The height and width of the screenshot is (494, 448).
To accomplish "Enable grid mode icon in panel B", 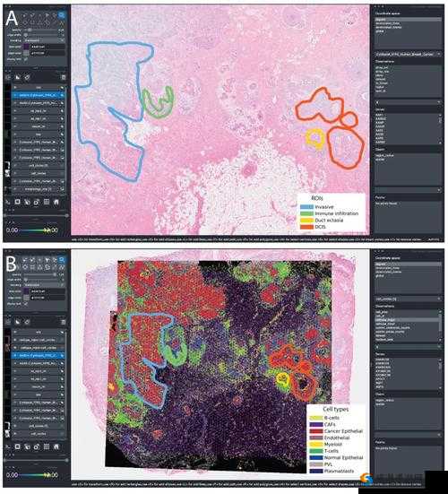I will pos(47,446).
